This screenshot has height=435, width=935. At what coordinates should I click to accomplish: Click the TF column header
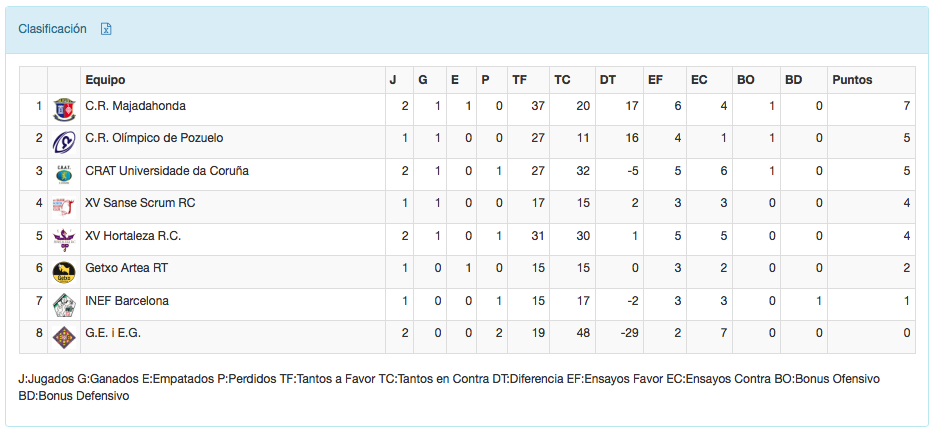pos(519,80)
